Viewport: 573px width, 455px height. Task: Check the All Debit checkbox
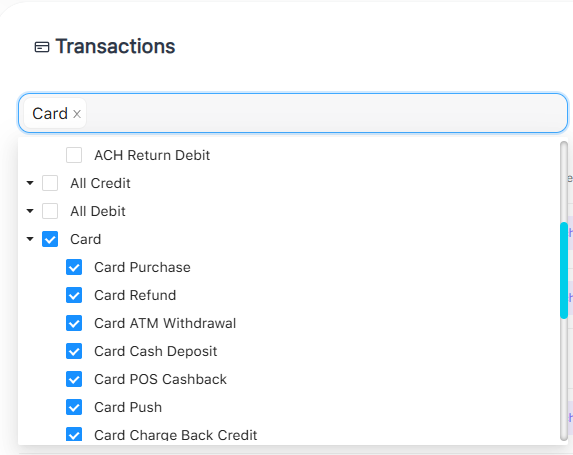point(50,211)
